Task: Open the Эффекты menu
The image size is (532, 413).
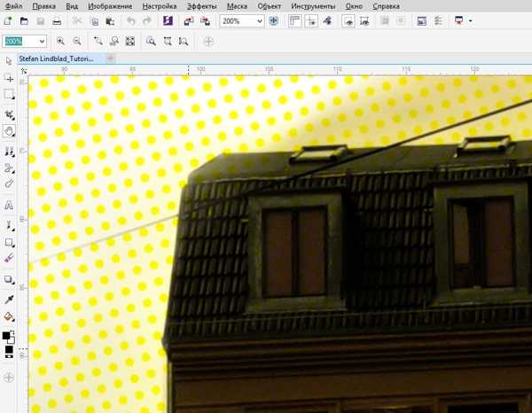Action: [x=202, y=6]
